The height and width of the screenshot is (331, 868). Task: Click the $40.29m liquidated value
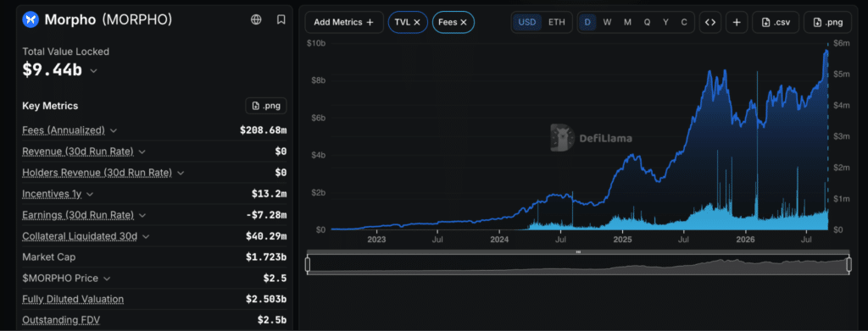point(265,236)
